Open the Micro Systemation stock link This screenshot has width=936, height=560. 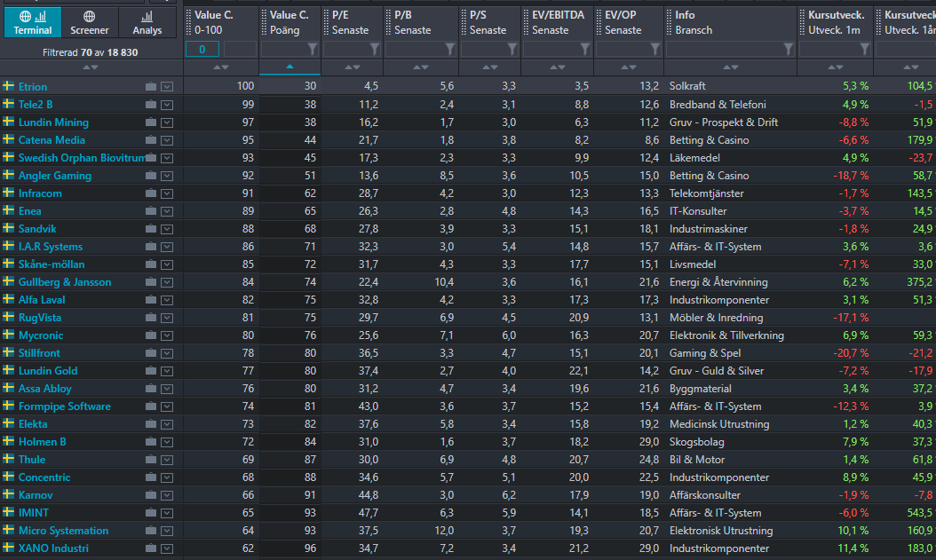pyautogui.click(x=63, y=531)
